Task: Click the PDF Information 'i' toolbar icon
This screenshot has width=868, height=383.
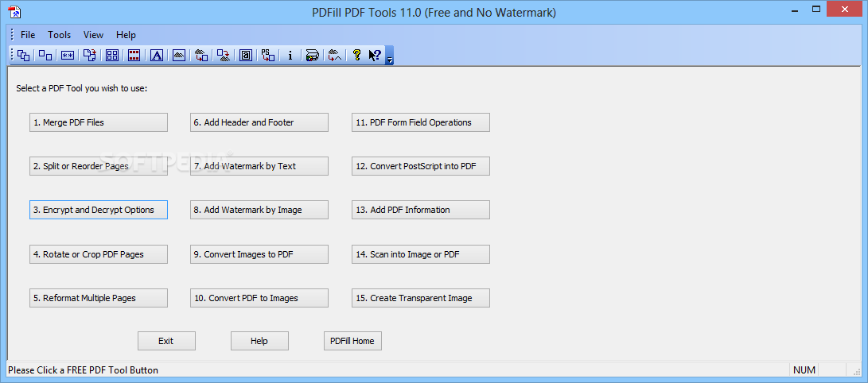Action: [290, 56]
